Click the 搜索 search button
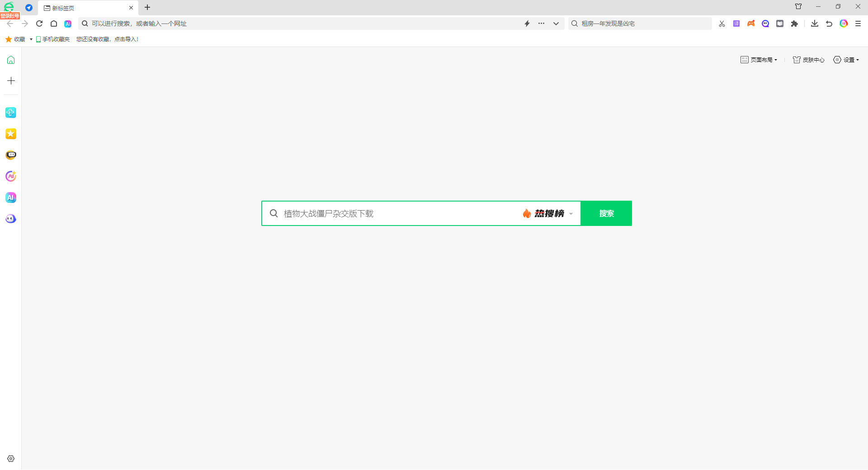 606,213
